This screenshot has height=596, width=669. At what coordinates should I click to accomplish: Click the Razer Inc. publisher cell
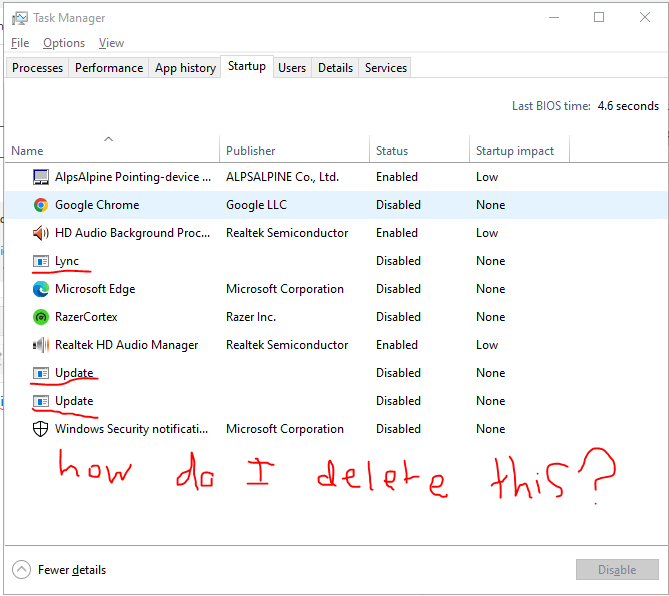click(x=251, y=317)
